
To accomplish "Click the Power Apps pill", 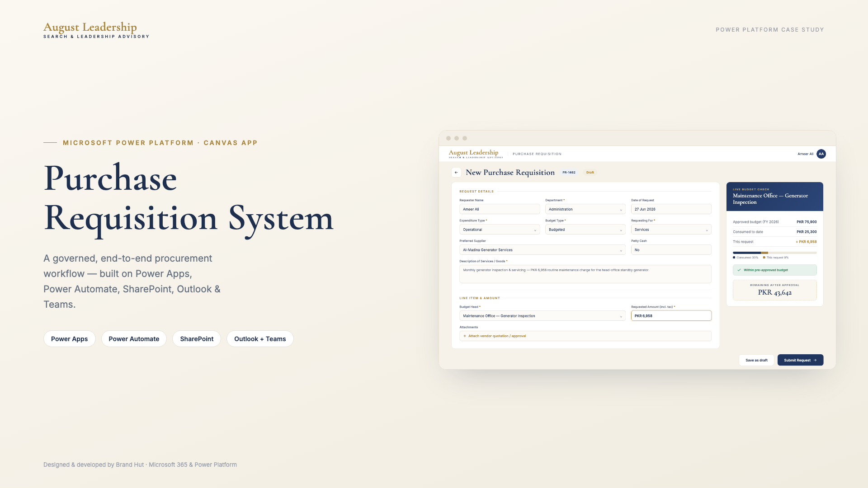I will 69,339.
